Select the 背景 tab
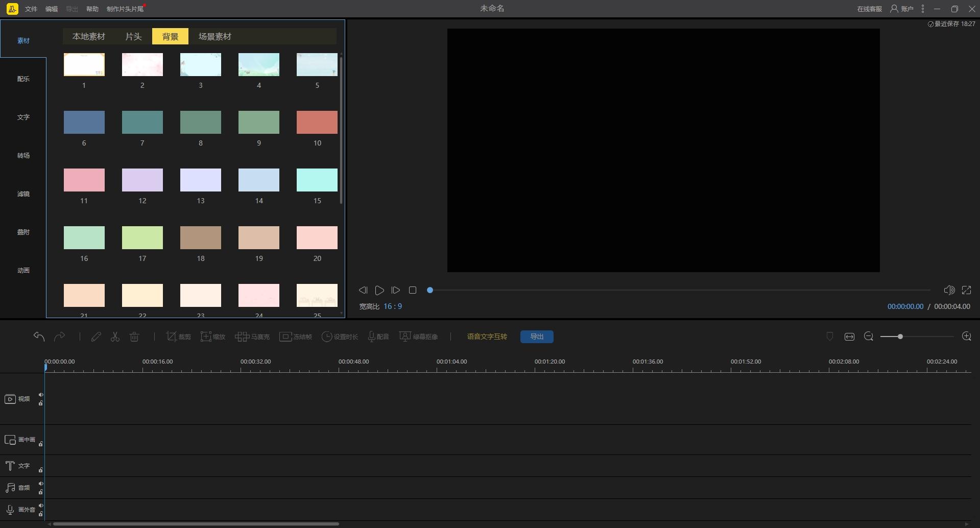The width and height of the screenshot is (980, 528). (x=170, y=36)
